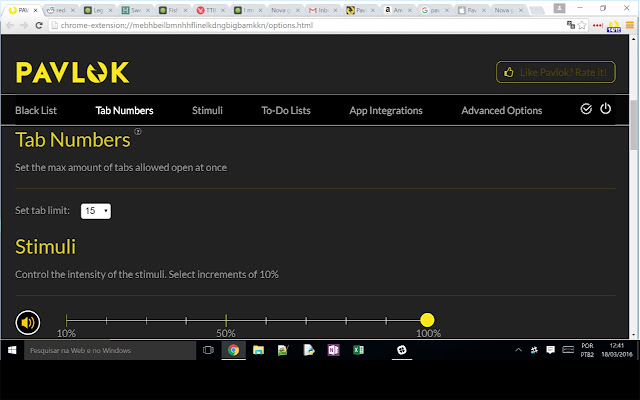Go forward with browser forward arrow
Viewport: 640px width, 400px height.
pyautogui.click(x=24, y=25)
